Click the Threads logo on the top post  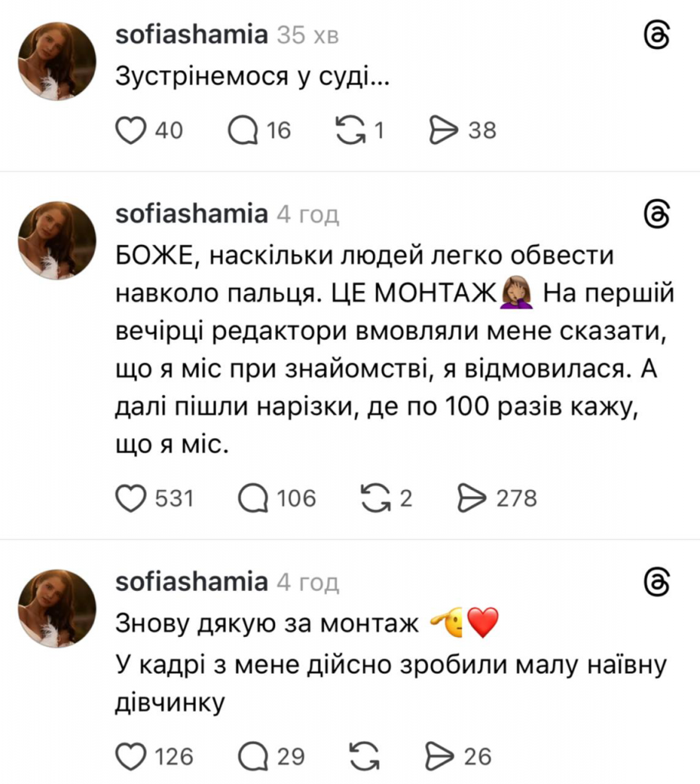pyautogui.click(x=655, y=34)
